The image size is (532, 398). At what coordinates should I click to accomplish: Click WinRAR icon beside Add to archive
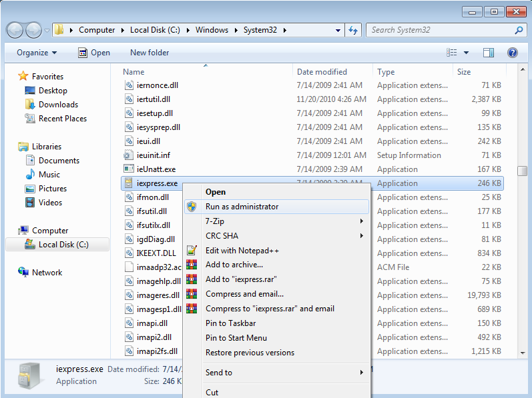(192, 265)
